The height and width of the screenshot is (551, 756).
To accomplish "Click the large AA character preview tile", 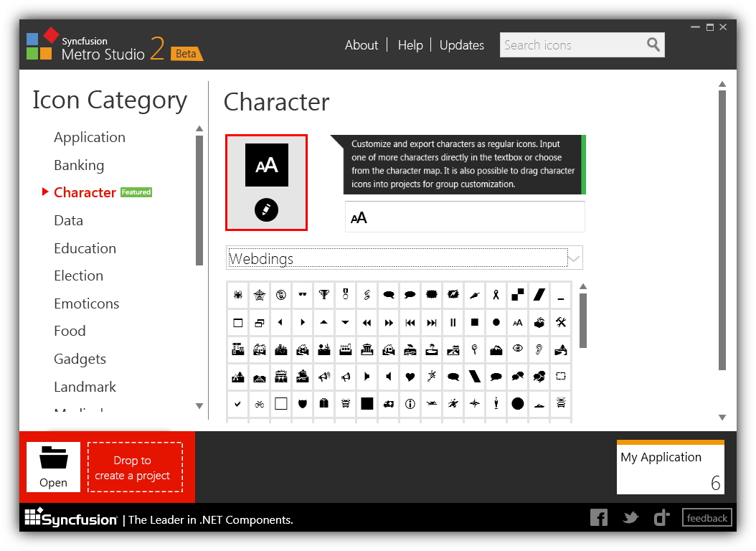I will coord(266,165).
